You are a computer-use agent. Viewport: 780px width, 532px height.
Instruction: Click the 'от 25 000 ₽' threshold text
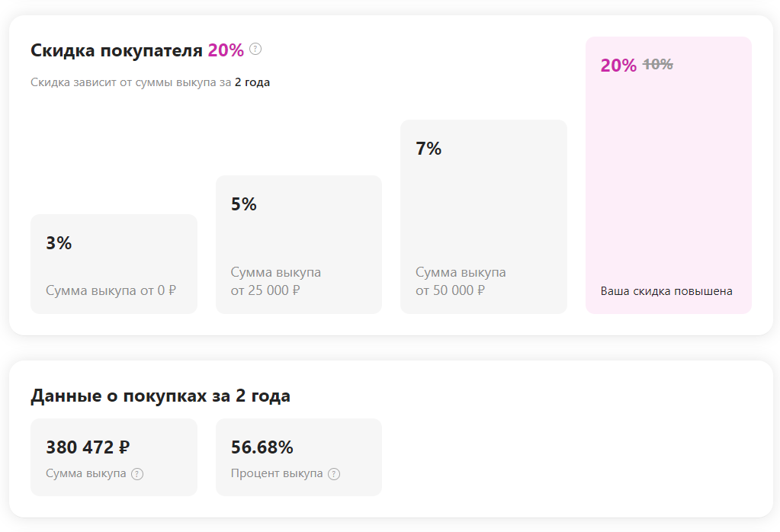click(265, 290)
